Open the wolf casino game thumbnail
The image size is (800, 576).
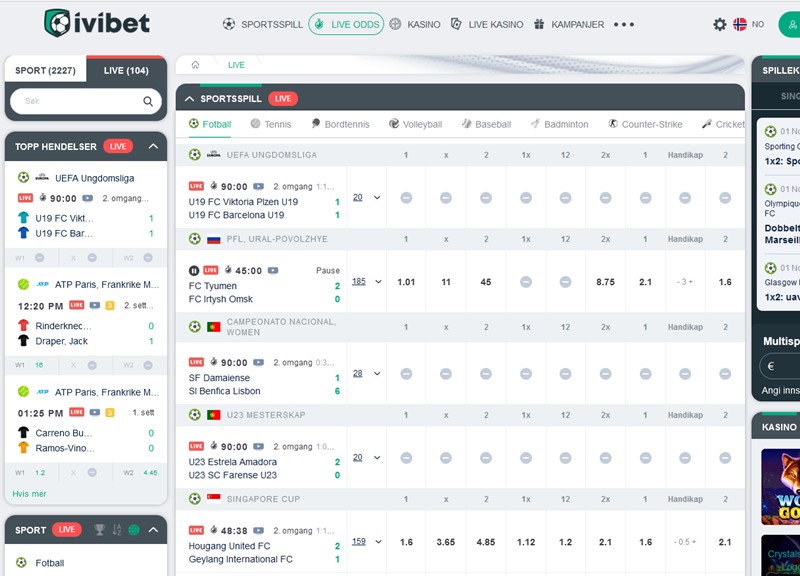click(x=781, y=487)
